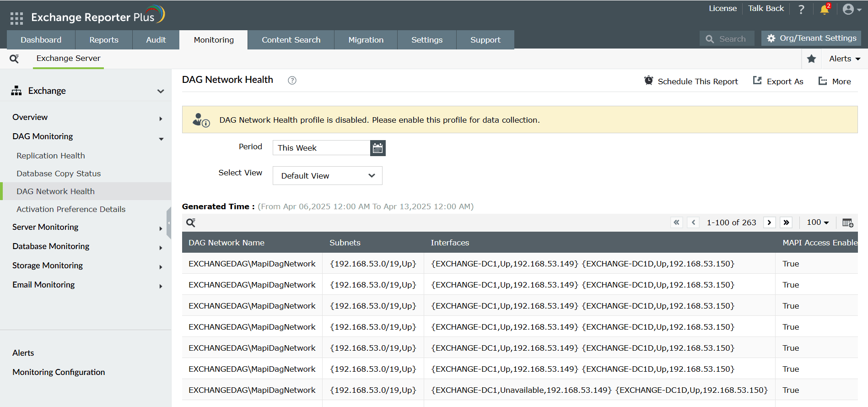
Task: Click the table search filter icon
Action: 191,222
